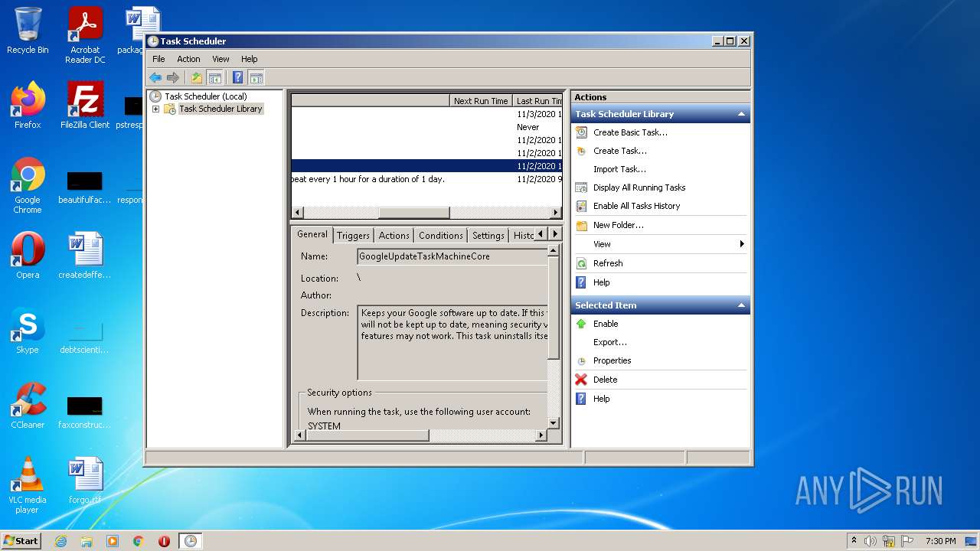980x551 pixels.
Task: Select Task Scheduler Library in tree
Action: click(x=220, y=109)
